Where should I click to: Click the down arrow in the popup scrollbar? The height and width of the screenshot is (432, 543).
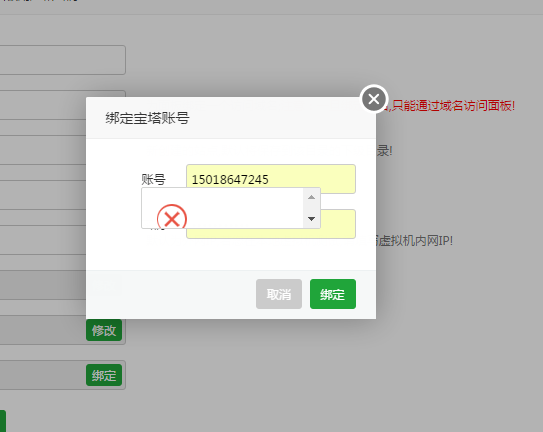click(x=311, y=219)
